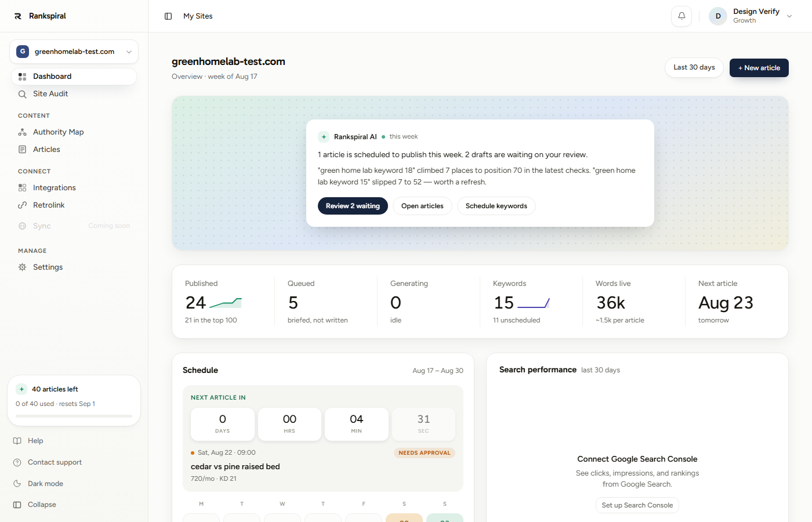Screen dimensions: 812x522
Task: Open the greenhomelab-test.com site selector
Action: [x=74, y=52]
